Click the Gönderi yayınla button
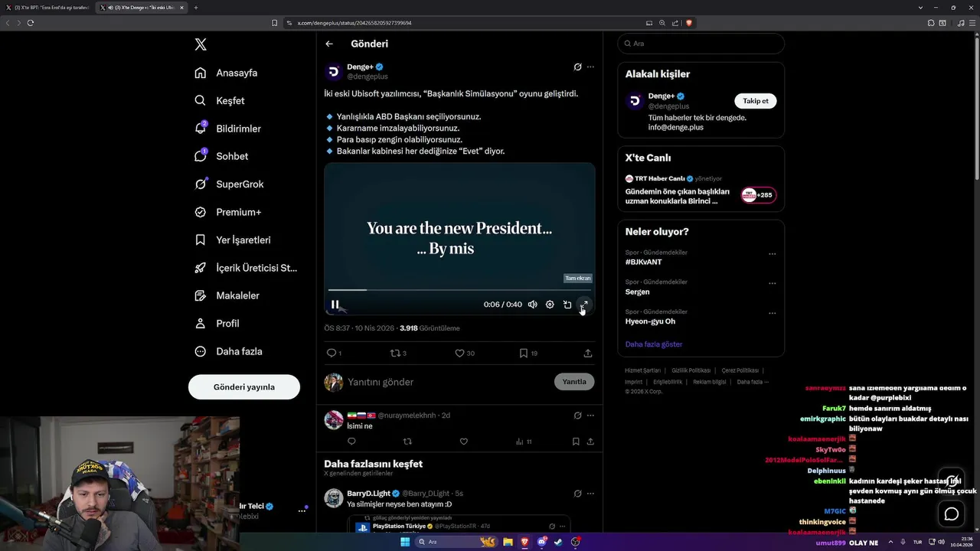The width and height of the screenshot is (980, 551). [244, 386]
